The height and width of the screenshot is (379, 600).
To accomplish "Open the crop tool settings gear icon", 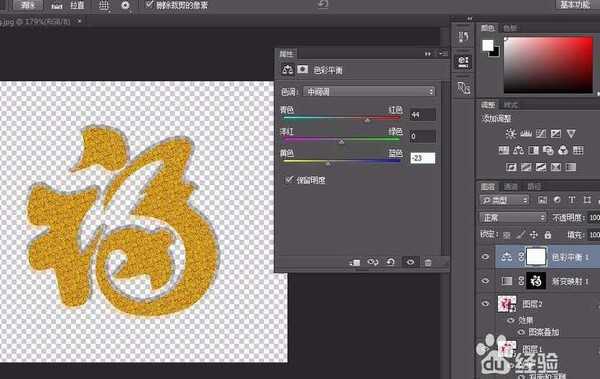I will click(x=125, y=5).
